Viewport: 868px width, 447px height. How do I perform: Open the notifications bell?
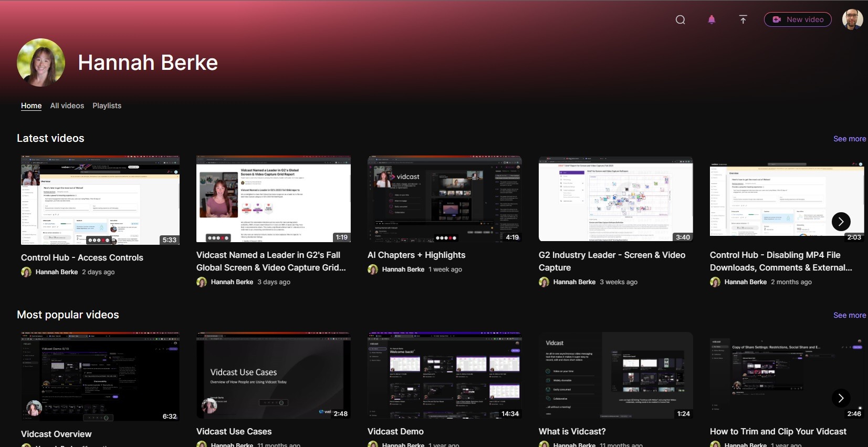pyautogui.click(x=712, y=20)
